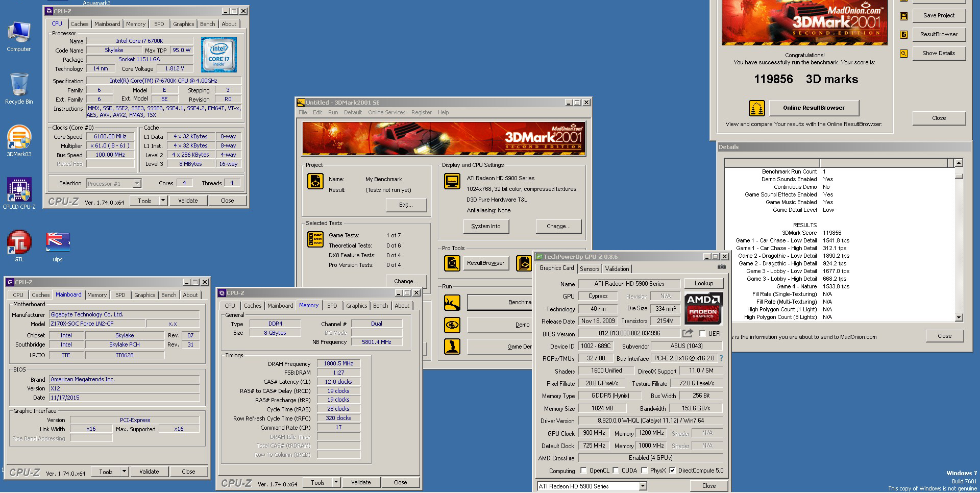Toggle the CUDA computing checkbox

[x=616, y=471]
